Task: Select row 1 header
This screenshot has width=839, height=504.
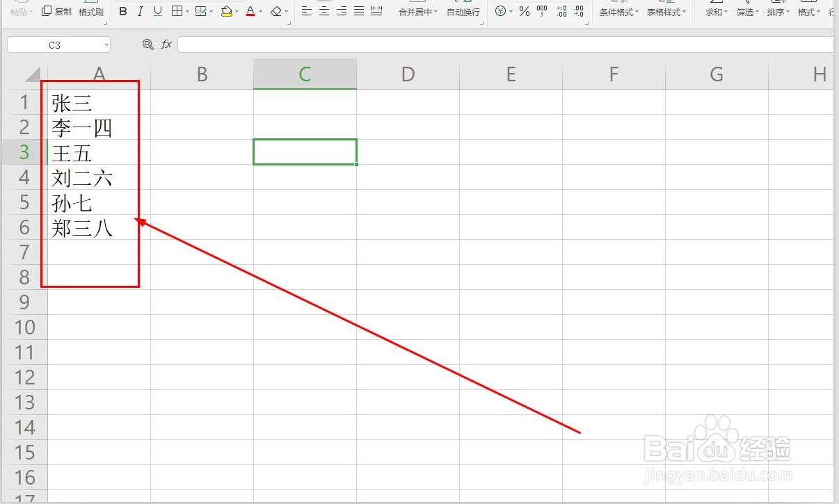Action: tap(24, 102)
